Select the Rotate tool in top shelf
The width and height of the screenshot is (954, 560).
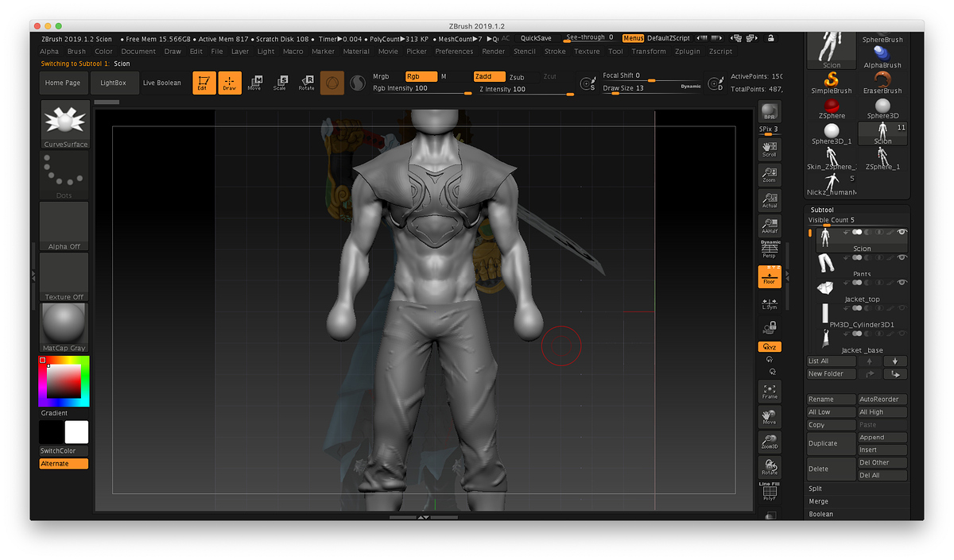point(307,83)
